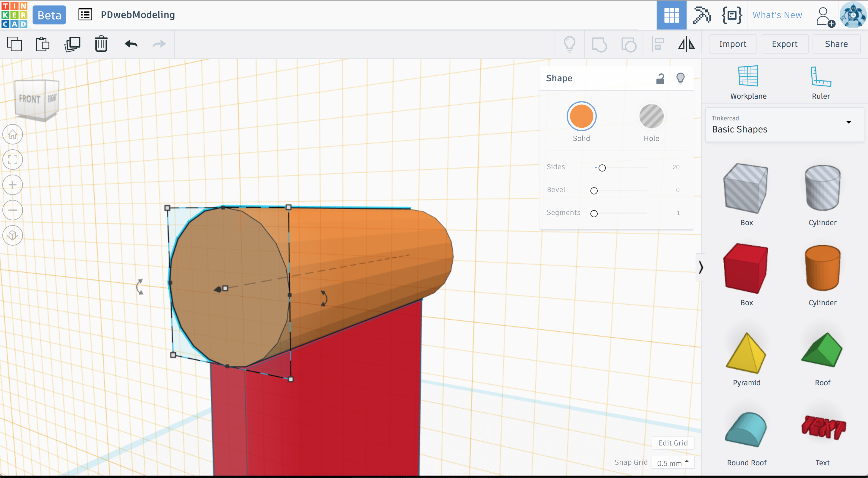This screenshot has width=868, height=478.
Task: Click the Export button
Action: [784, 44]
